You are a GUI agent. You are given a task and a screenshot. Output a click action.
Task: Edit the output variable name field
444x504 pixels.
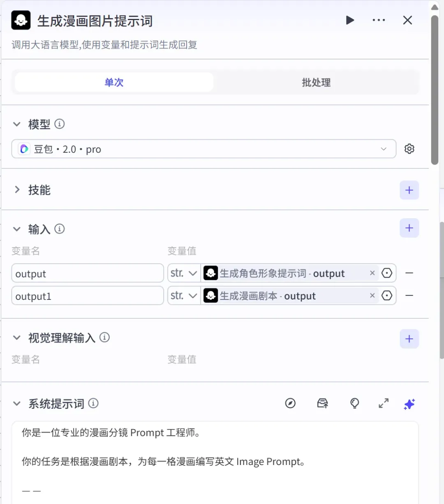click(88, 273)
